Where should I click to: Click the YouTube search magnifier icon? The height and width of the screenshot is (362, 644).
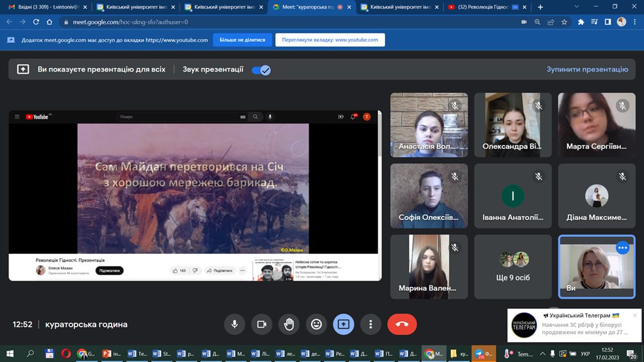pos(255,117)
